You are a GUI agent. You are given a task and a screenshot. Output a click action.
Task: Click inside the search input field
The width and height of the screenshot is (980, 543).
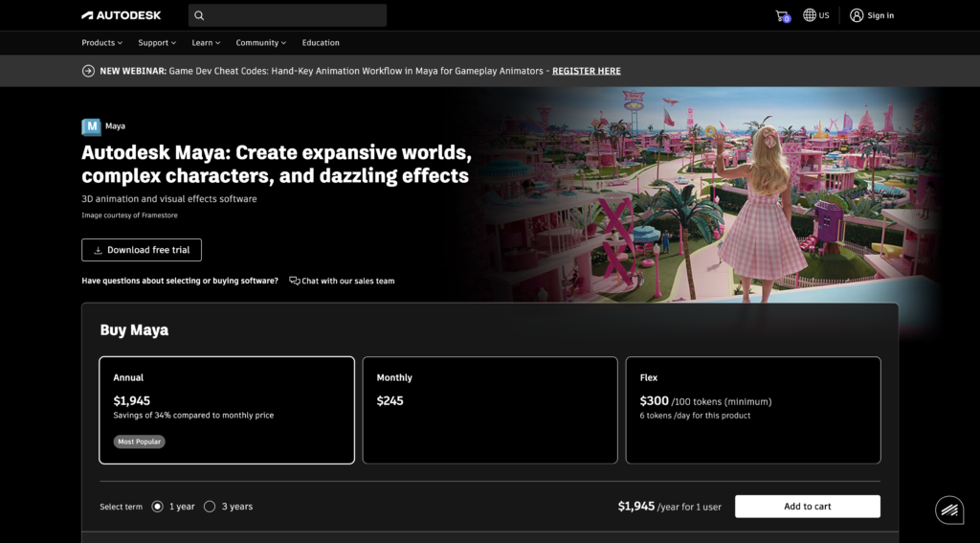click(x=297, y=15)
